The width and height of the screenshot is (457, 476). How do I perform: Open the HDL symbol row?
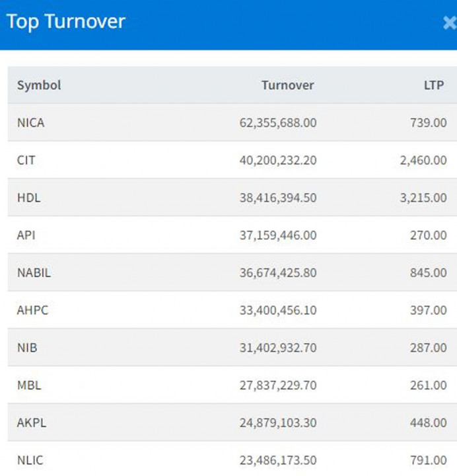click(x=28, y=198)
